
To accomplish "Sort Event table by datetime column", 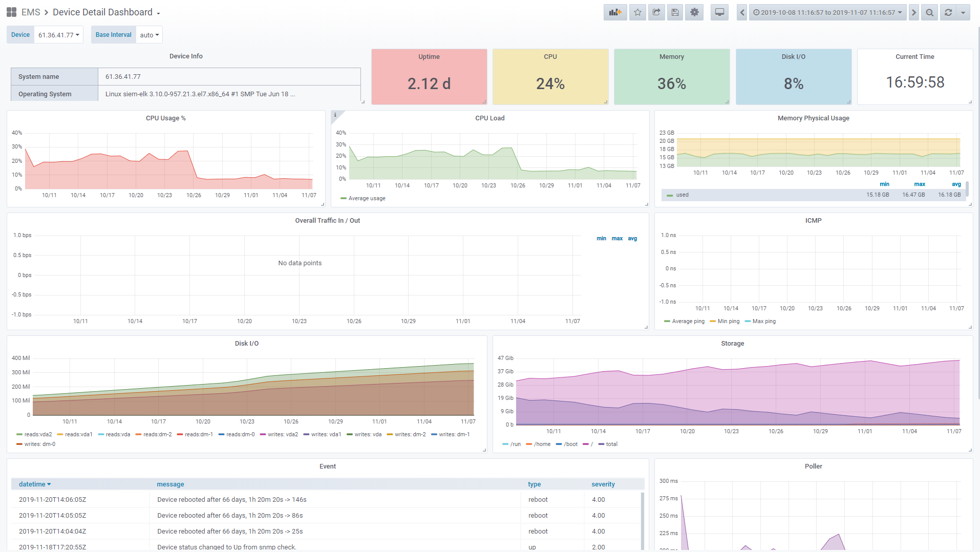I will [x=35, y=484].
